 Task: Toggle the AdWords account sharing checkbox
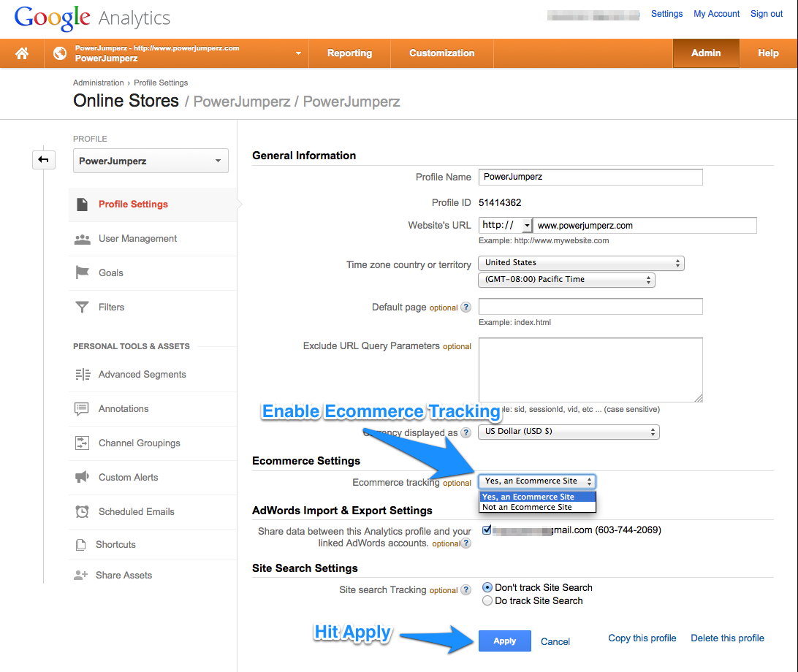[x=487, y=530]
